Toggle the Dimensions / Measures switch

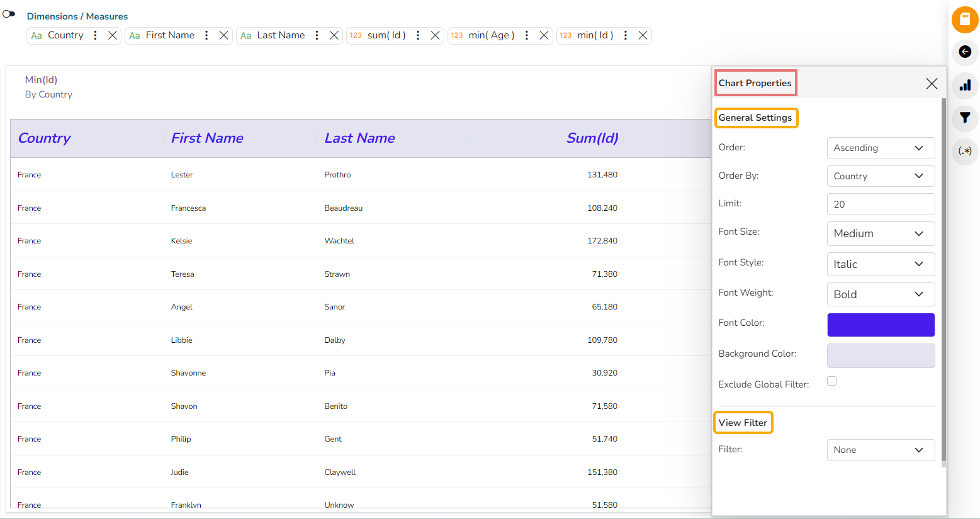[9, 13]
